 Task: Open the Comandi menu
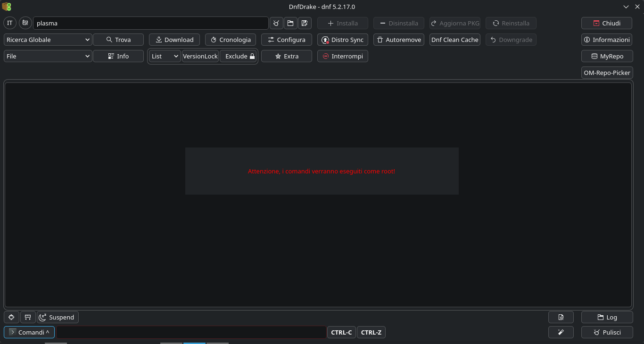point(29,332)
